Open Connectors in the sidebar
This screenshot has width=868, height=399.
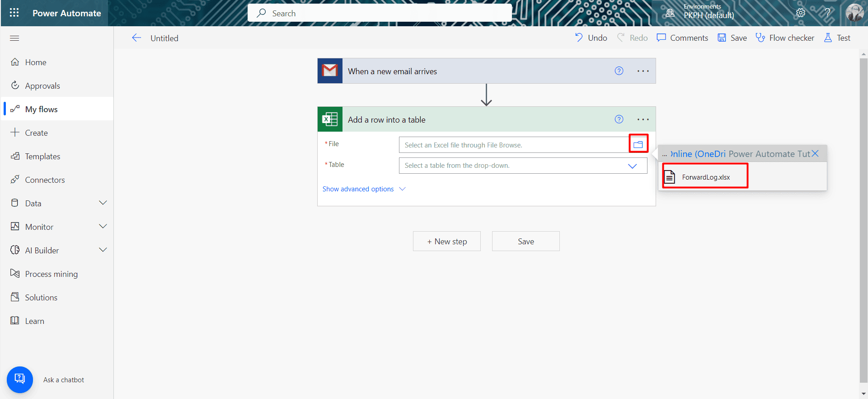click(x=45, y=180)
